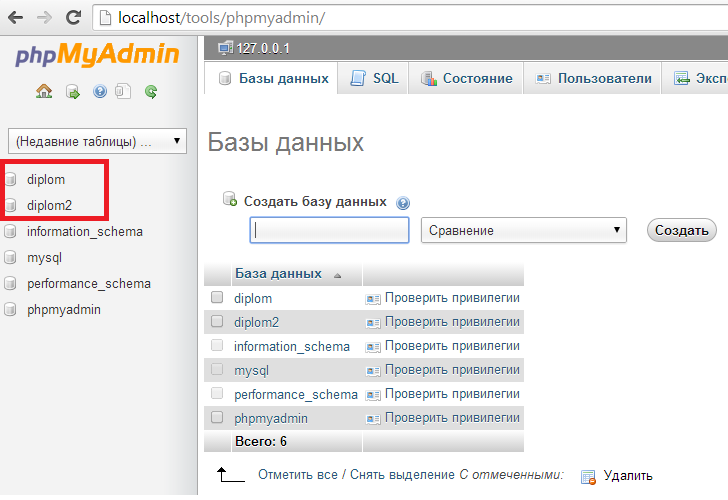The width and height of the screenshot is (728, 500).
Task: Select diplom in the sidebar tree
Action: pyautogui.click(x=46, y=179)
